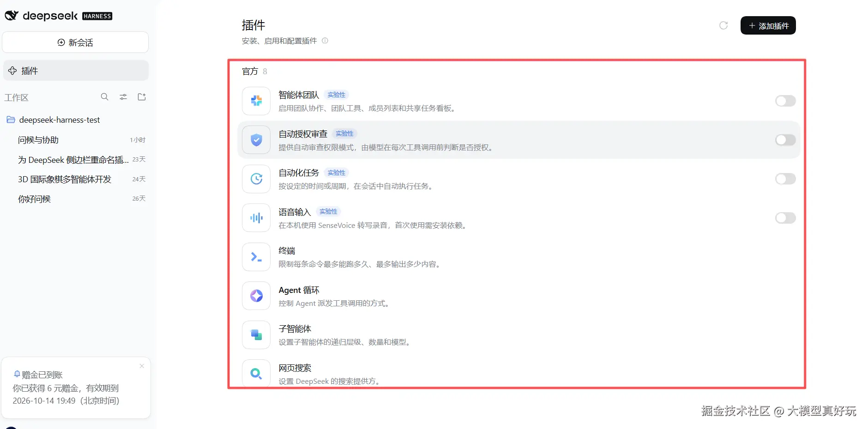Click the 实验性 badge beside 智能体团队
Image resolution: width=868 pixels, height=429 pixels.
336,95
